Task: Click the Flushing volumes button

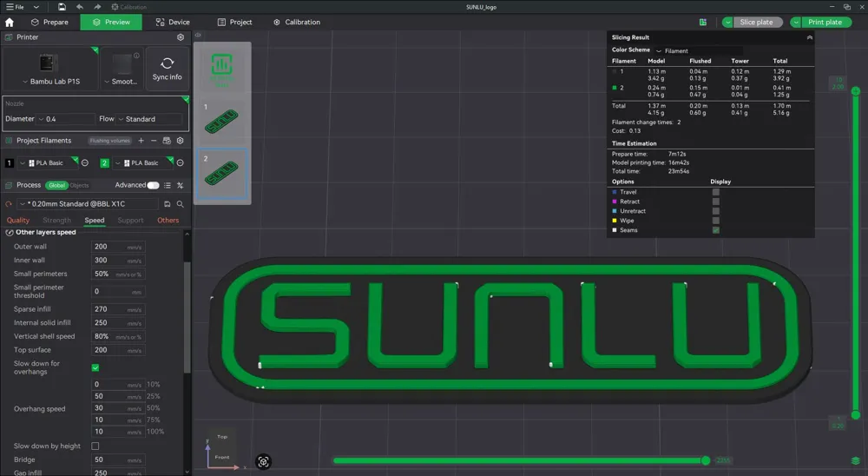Action: click(109, 141)
